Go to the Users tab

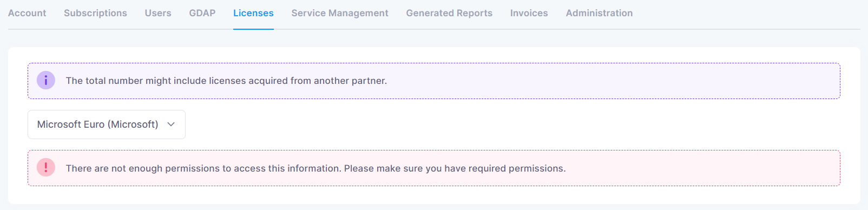[158, 13]
